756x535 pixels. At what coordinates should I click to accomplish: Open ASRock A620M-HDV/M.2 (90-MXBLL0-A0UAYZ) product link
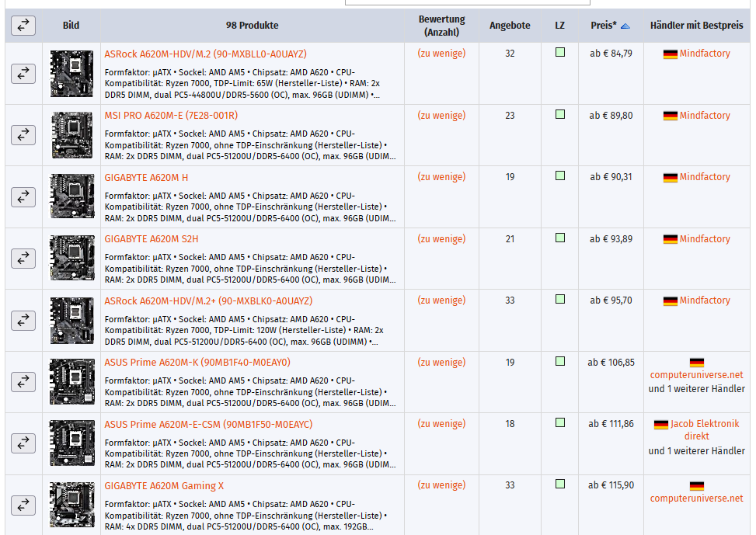tap(205, 54)
